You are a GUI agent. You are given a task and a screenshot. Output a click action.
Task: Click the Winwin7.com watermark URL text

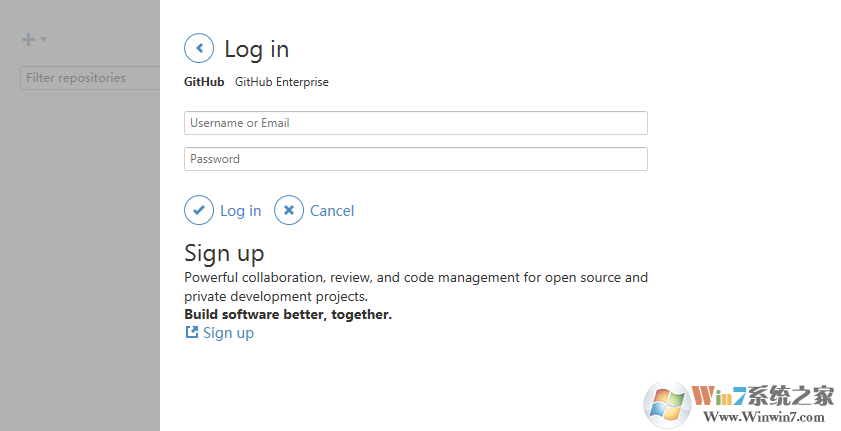pos(767,417)
